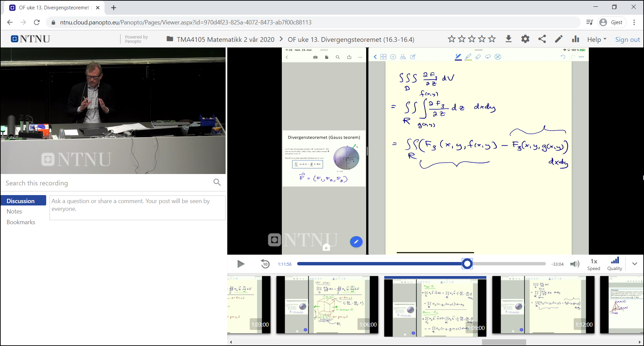This screenshot has height=346, width=644.
Task: Collapse the thumbnail strip with the chevron
Action: [x=635, y=264]
